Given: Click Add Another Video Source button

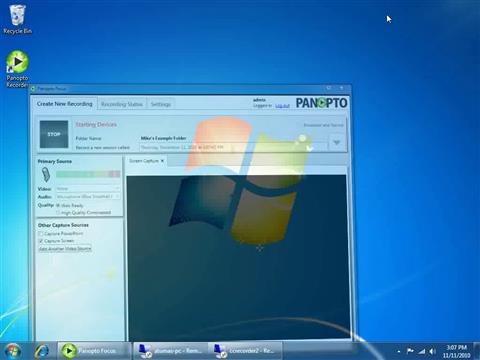Looking at the screenshot, I should pos(65,249).
